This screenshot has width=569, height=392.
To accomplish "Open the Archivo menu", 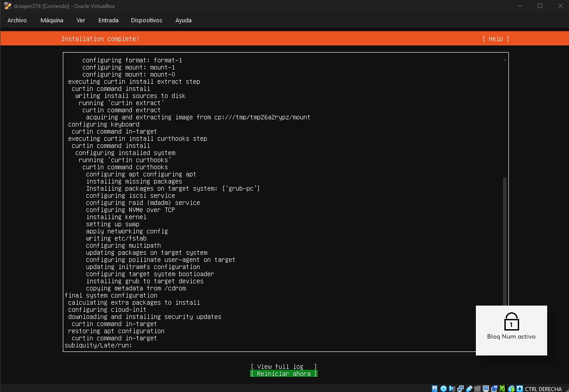I will pyautogui.click(x=17, y=20).
